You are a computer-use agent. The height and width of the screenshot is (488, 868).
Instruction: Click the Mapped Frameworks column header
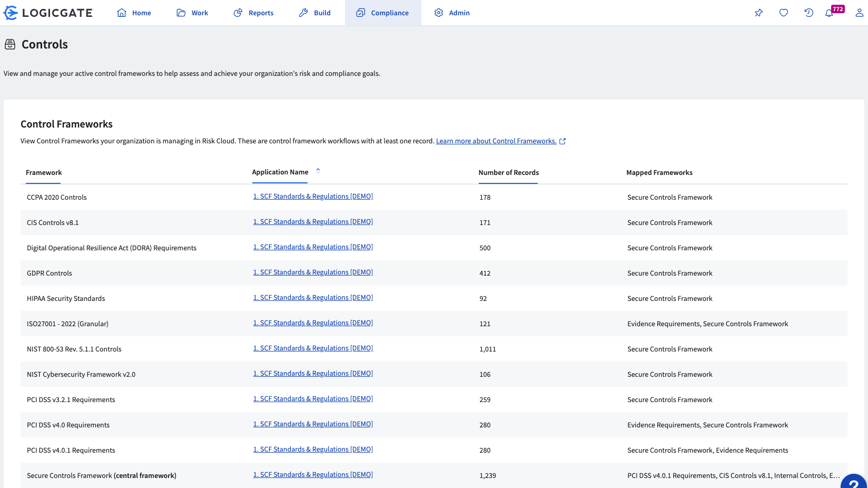click(659, 172)
